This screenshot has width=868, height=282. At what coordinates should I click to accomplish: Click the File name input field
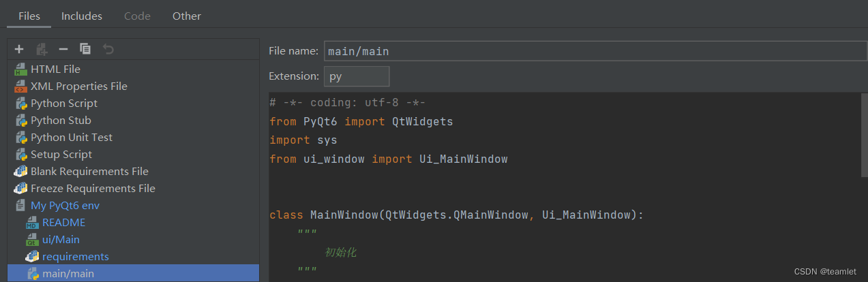coord(595,51)
